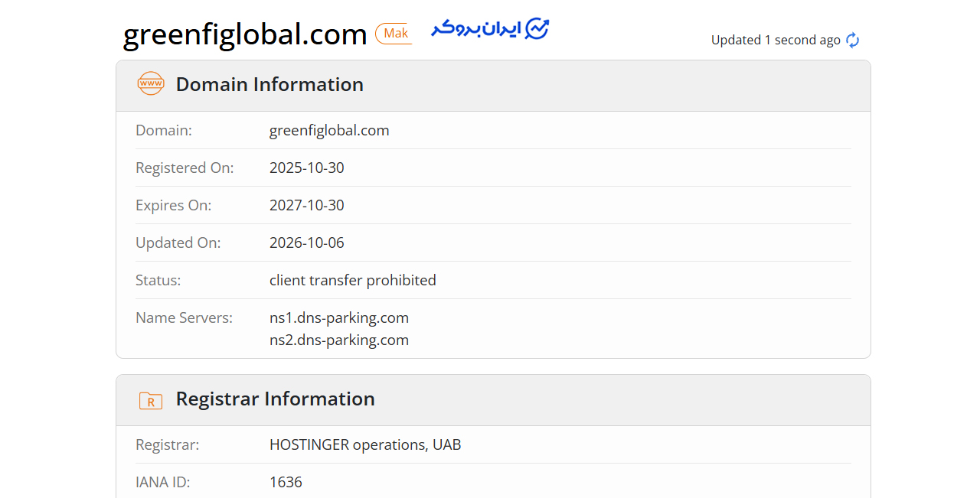Click the IANA ID label

point(163,482)
